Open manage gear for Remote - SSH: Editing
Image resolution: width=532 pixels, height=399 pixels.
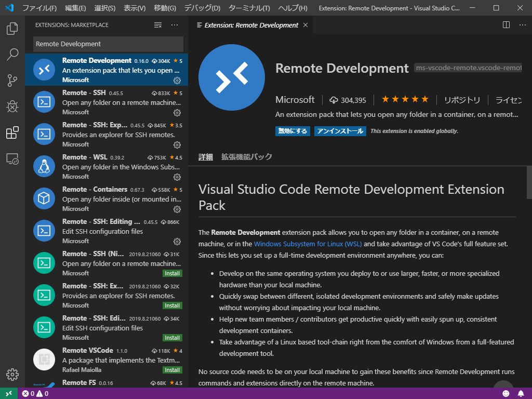coord(177,242)
